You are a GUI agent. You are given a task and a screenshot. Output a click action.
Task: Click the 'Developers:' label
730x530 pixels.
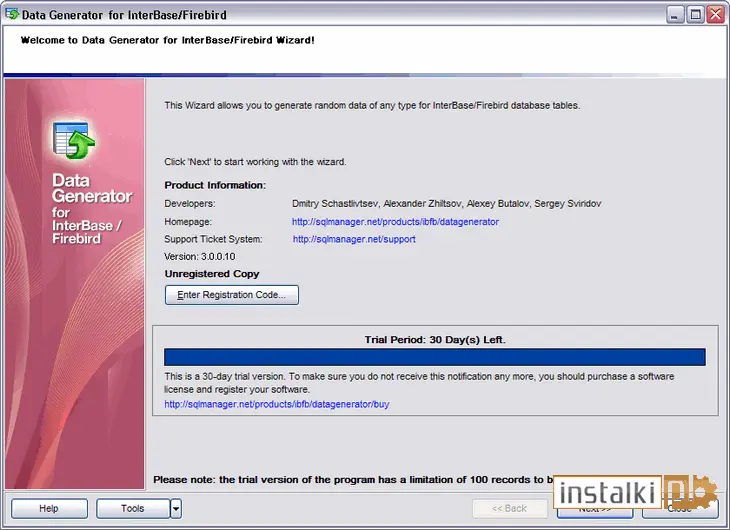(189, 204)
